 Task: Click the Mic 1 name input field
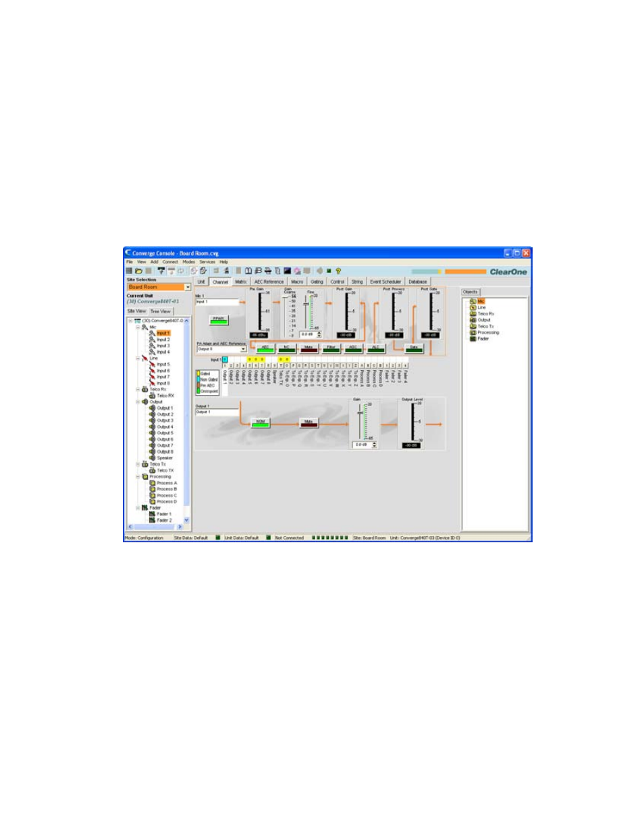[217, 302]
